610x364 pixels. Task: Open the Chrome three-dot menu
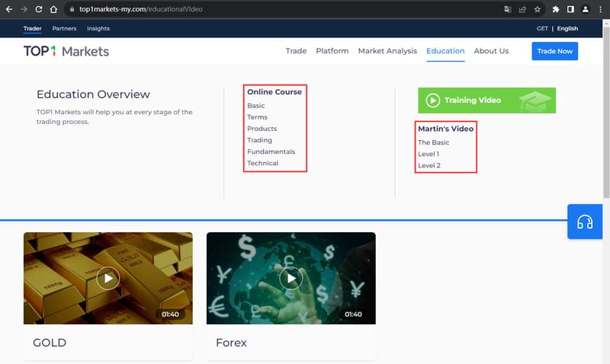pos(600,9)
